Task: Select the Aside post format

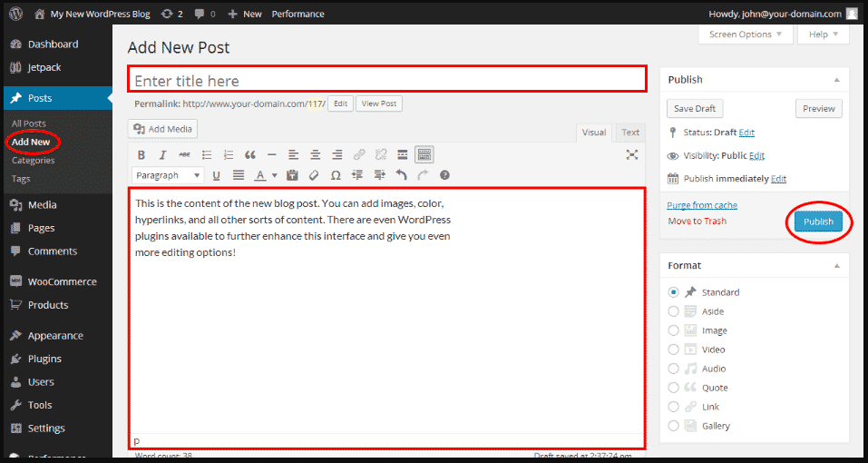Action: click(x=673, y=311)
